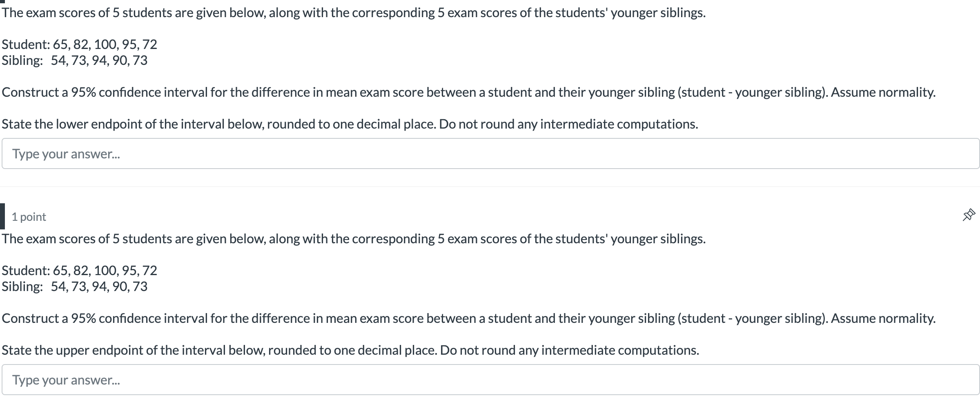Focus the first 'Type your answer' box
Screen dimensions: 980x409
(x=490, y=153)
